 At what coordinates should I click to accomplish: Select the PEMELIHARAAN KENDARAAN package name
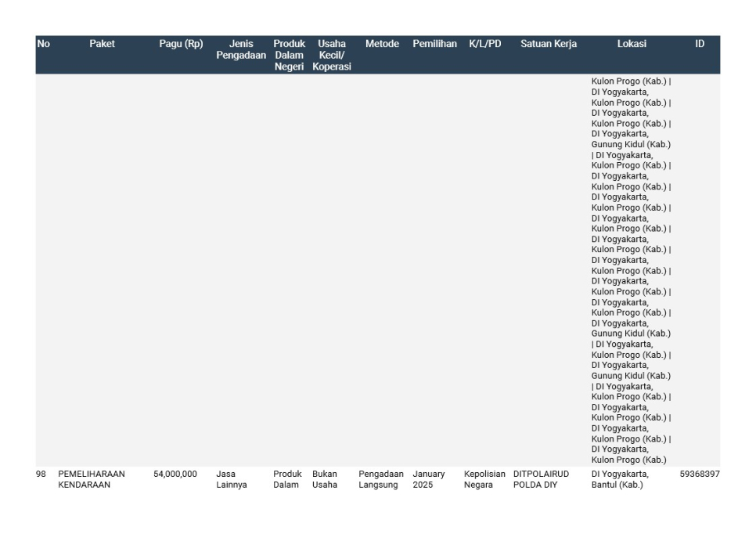point(91,479)
